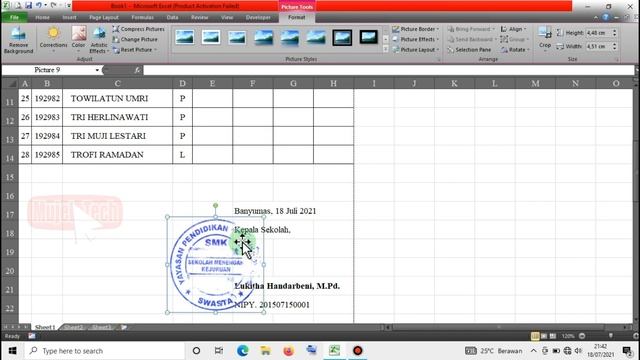
Task: Switch to the Page Layout tab
Action: 104,18
